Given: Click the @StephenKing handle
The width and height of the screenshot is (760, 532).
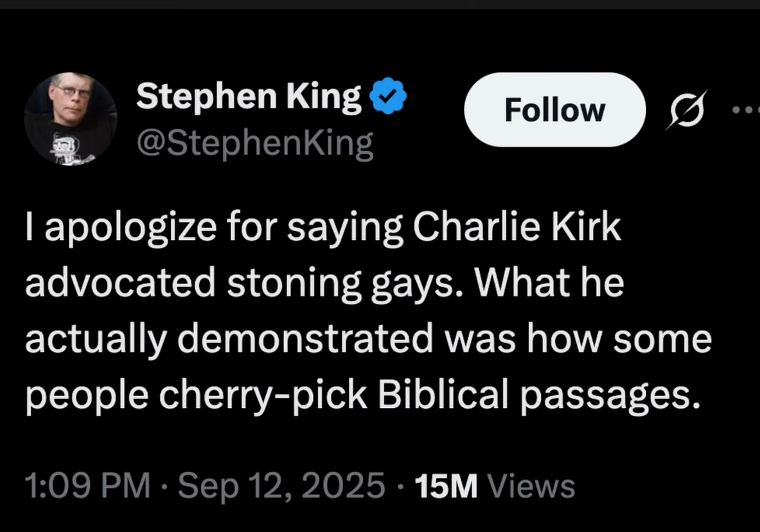Looking at the screenshot, I should 254,143.
